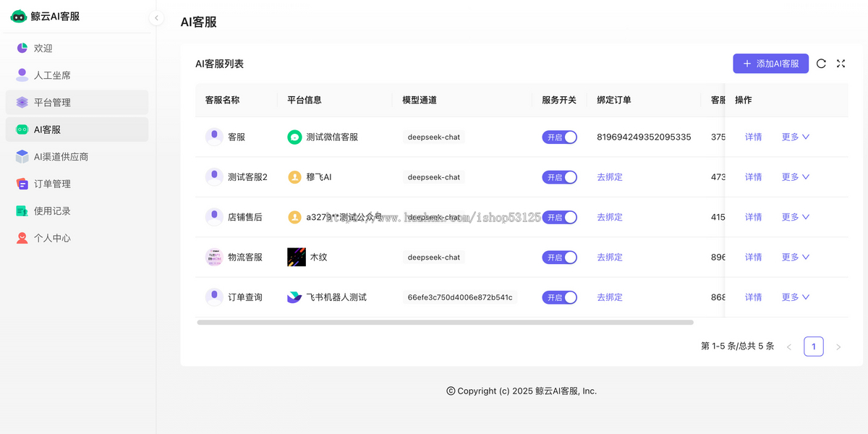Open 详情 for 订单查询 row
Image resolution: width=868 pixels, height=434 pixels.
pos(753,297)
